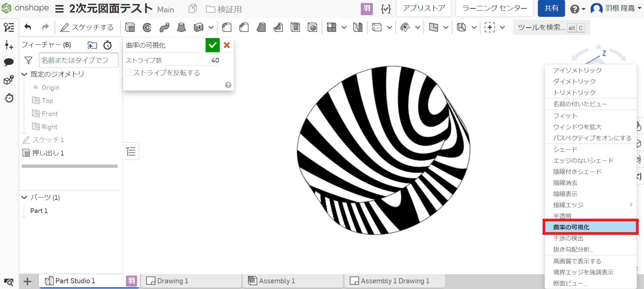Choose アイソメトリック view
The width and height of the screenshot is (644, 289).
[x=577, y=70]
